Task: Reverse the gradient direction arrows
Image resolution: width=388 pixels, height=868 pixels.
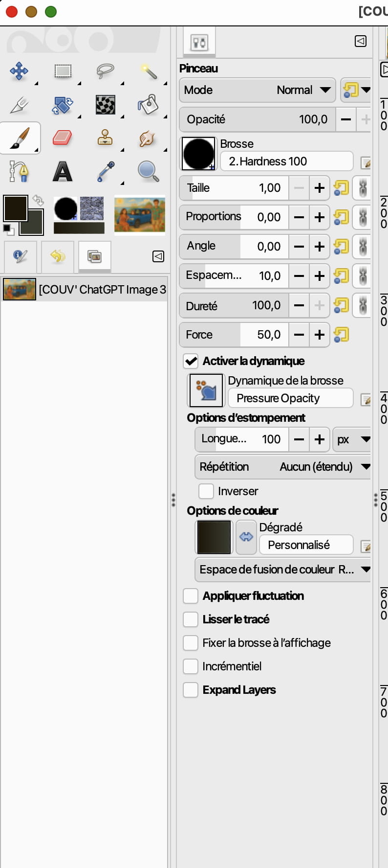Action: [246, 537]
